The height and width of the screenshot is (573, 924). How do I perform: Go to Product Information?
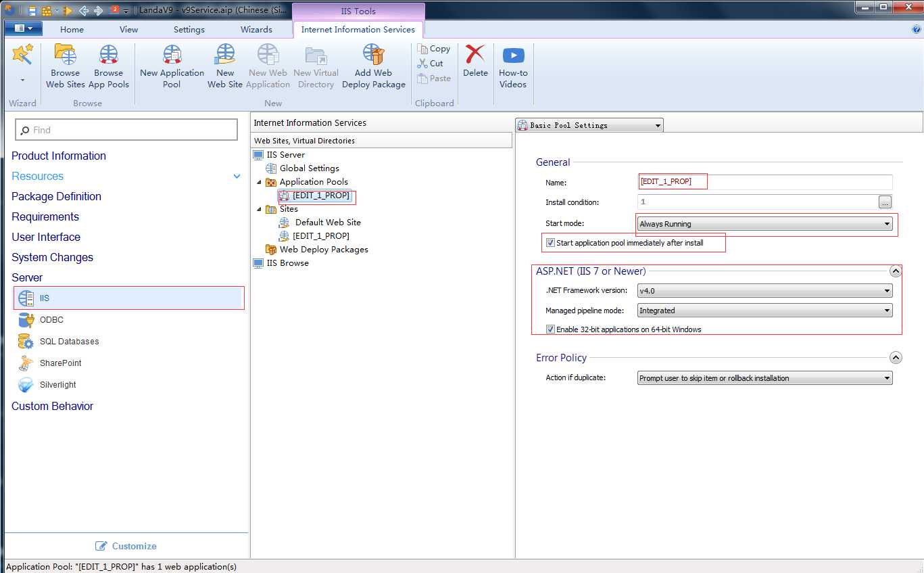(59, 156)
